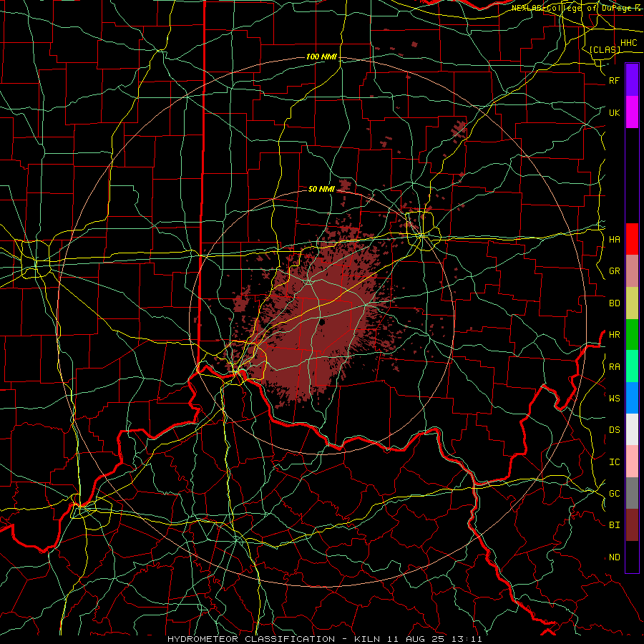The width and height of the screenshot is (644, 644).
Task: Pick the pinkish GR legend color block
Action: (x=632, y=271)
